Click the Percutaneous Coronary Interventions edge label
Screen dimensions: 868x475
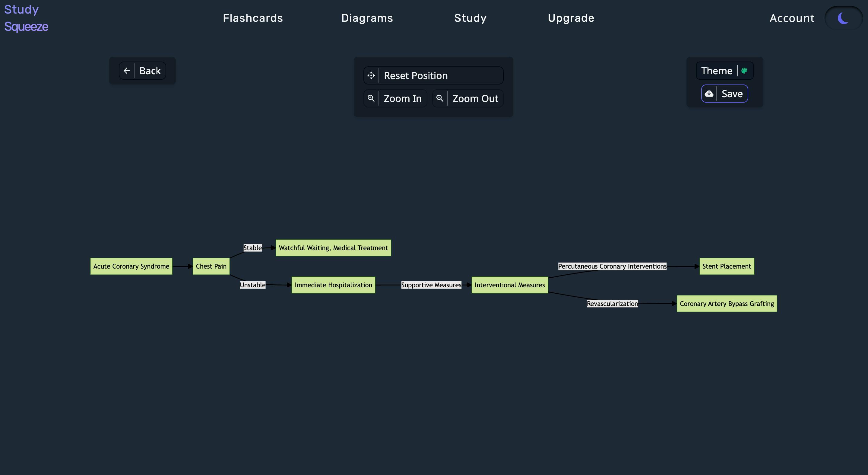click(x=612, y=266)
